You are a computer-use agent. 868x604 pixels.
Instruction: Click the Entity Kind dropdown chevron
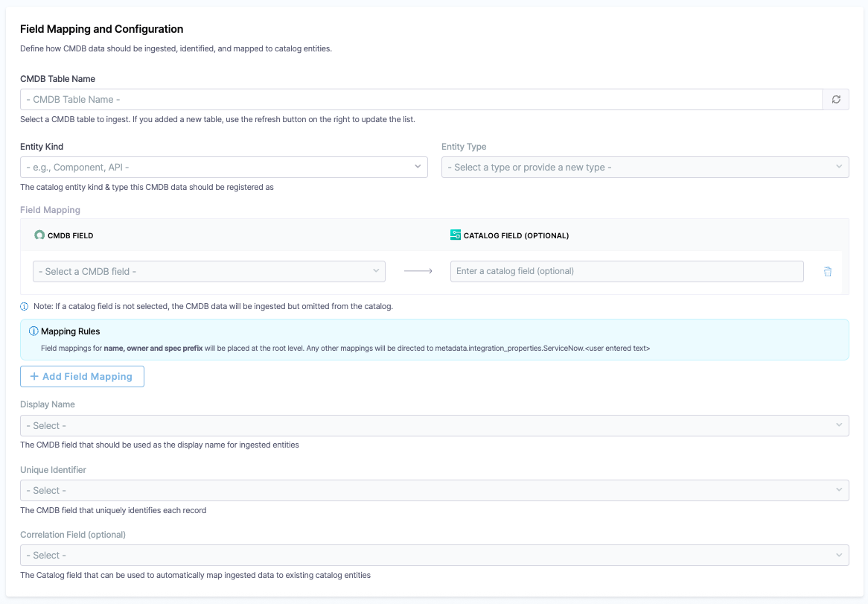pyautogui.click(x=418, y=167)
